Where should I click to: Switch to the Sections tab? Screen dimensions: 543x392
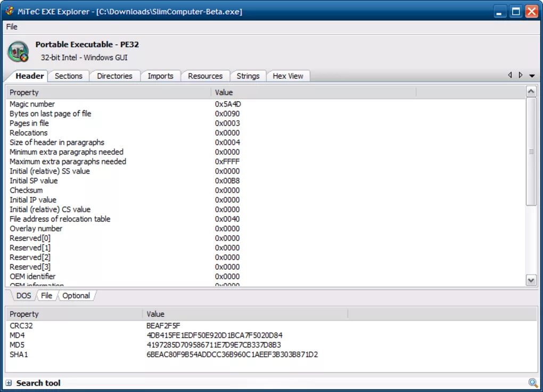[x=69, y=76]
